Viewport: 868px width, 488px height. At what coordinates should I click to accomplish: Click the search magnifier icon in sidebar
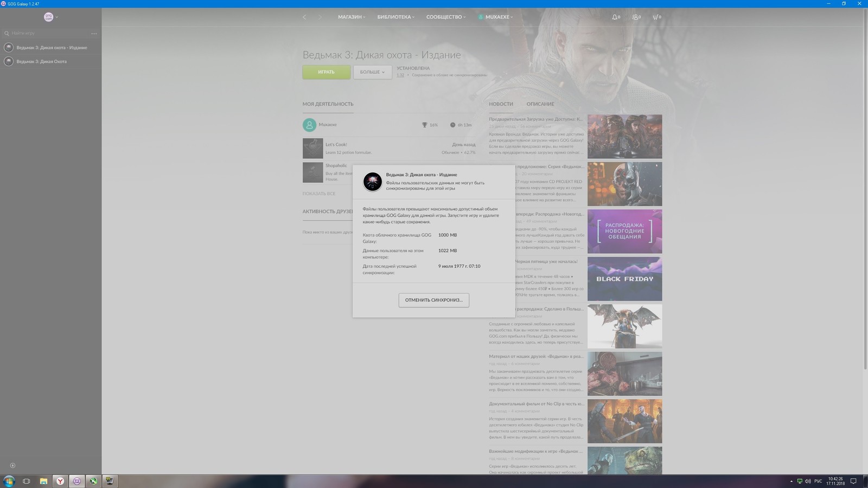tap(7, 33)
